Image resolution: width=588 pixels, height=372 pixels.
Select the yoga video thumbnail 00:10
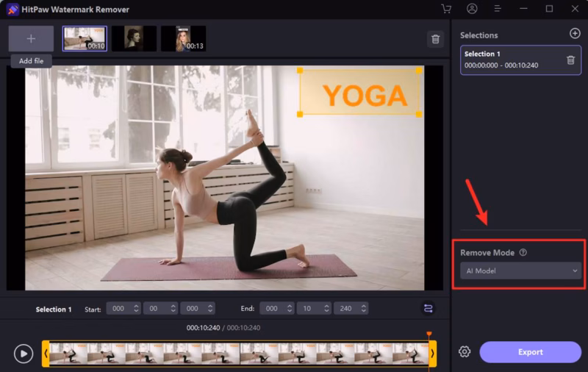[85, 39]
